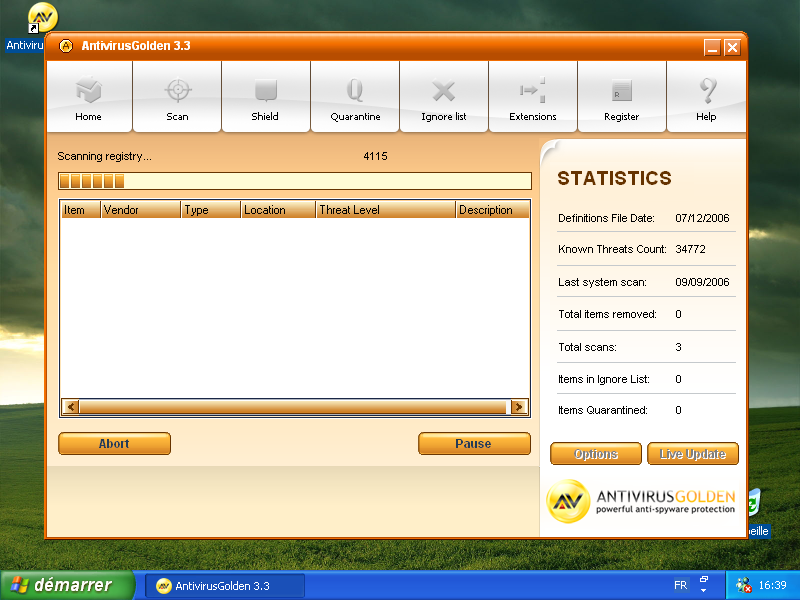800x600 pixels.
Task: Close the AntivirusGolden window
Action: coord(732,47)
